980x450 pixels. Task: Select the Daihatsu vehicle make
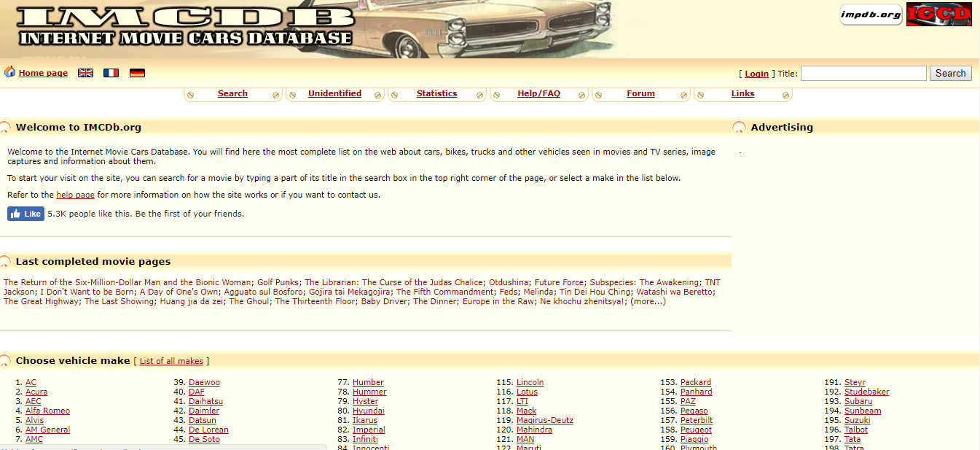click(205, 401)
